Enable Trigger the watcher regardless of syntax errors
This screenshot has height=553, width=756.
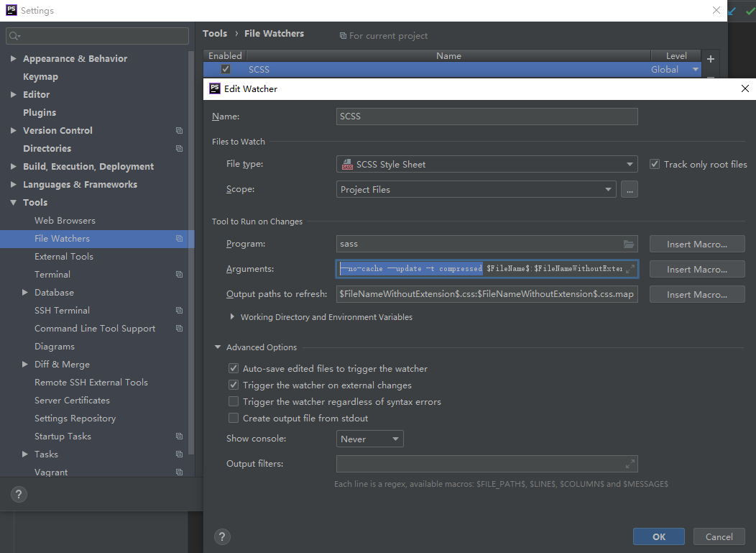[234, 401]
